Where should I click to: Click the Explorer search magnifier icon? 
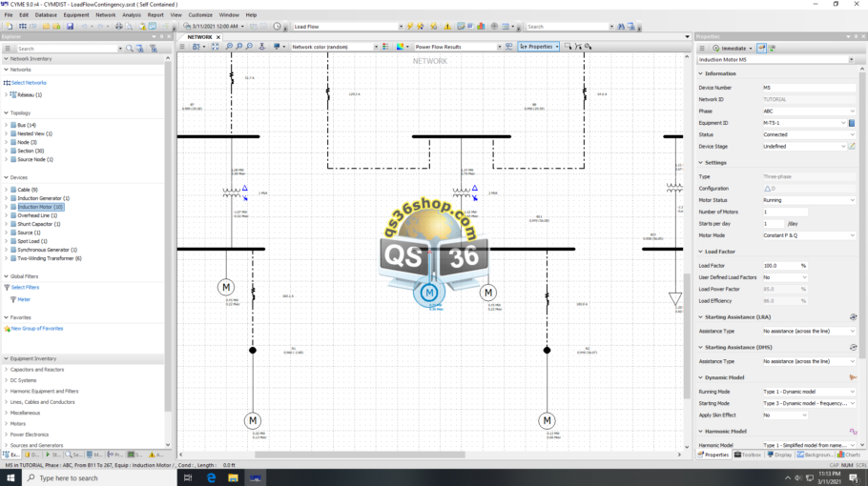[x=130, y=49]
